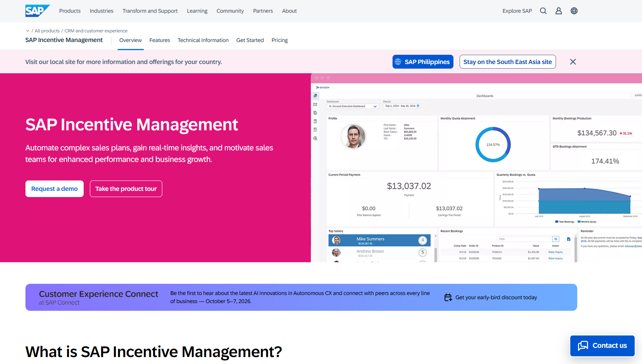View the Pricing tab
Image resolution: width=642 pixels, height=364 pixels.
(280, 40)
